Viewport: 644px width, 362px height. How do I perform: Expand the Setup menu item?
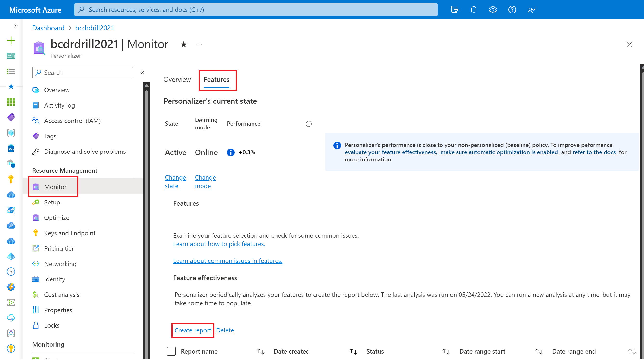point(52,202)
